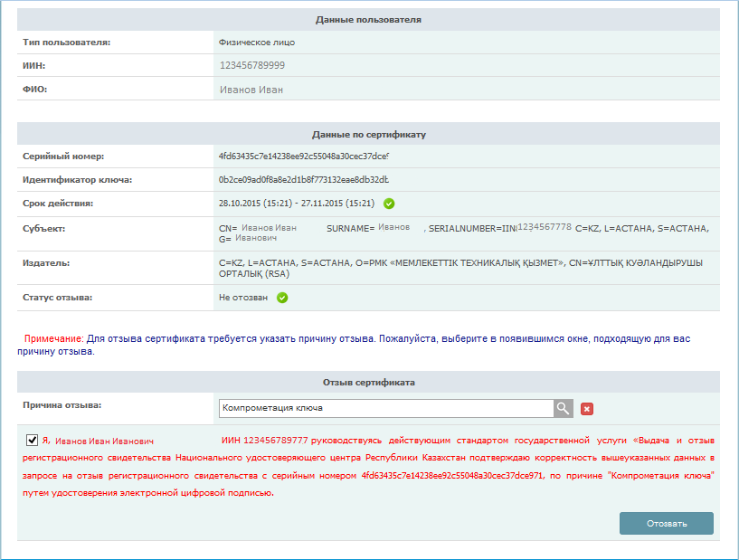Screen dimensions: 739x560
Task: Select the key identifier value 0b2ce09ad0f…
Action: pos(303,180)
